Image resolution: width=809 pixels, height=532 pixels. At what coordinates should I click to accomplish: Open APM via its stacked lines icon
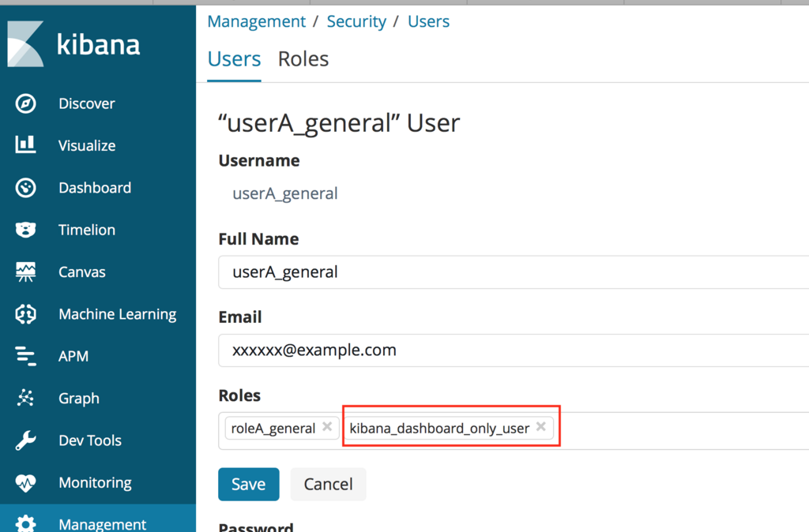click(25, 356)
